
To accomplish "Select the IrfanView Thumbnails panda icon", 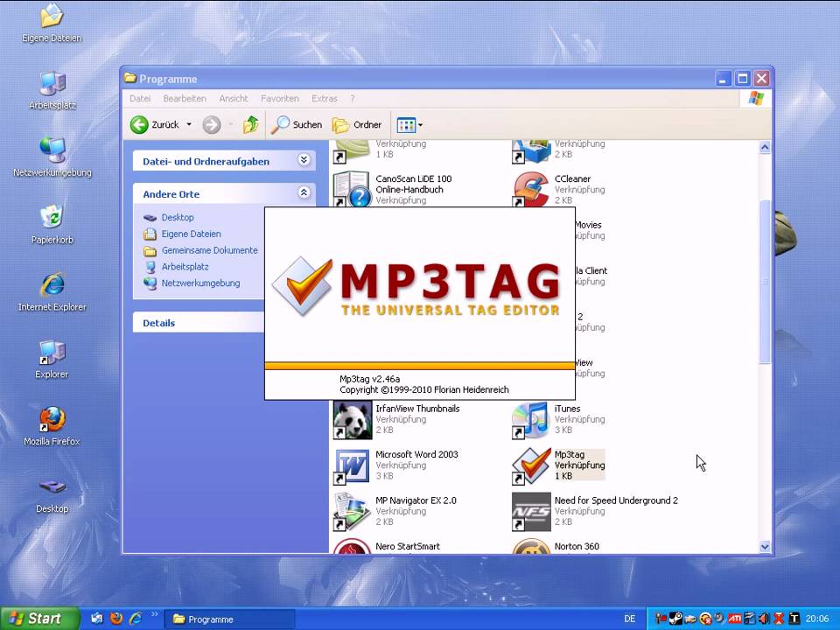I will pyautogui.click(x=352, y=421).
